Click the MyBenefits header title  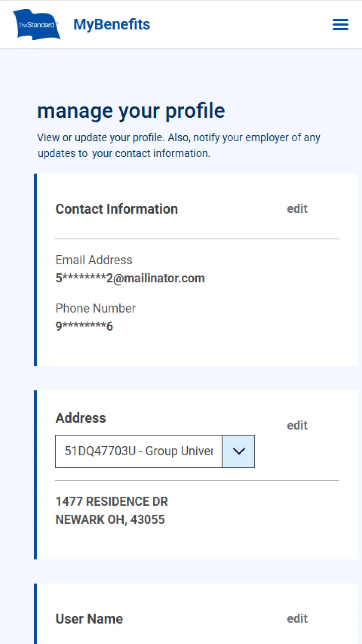tap(112, 24)
